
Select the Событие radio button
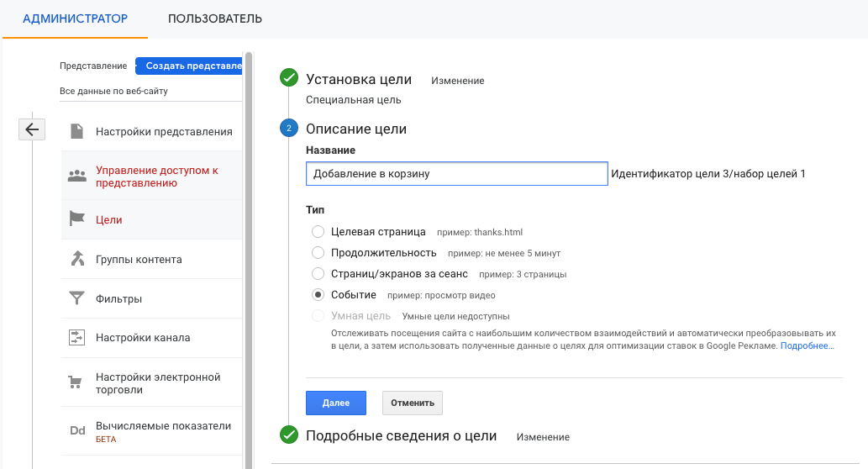(318, 295)
